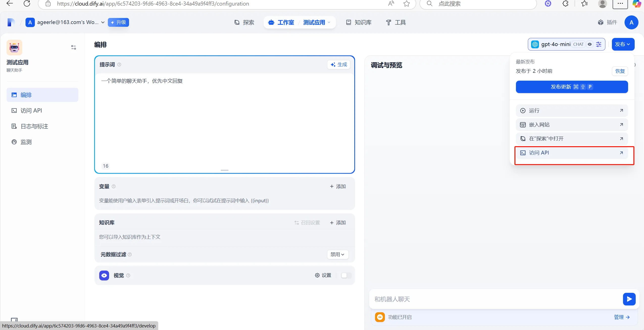Open 召回设置 retrieval settings in knowledge section
644x330 pixels.
coord(307,223)
